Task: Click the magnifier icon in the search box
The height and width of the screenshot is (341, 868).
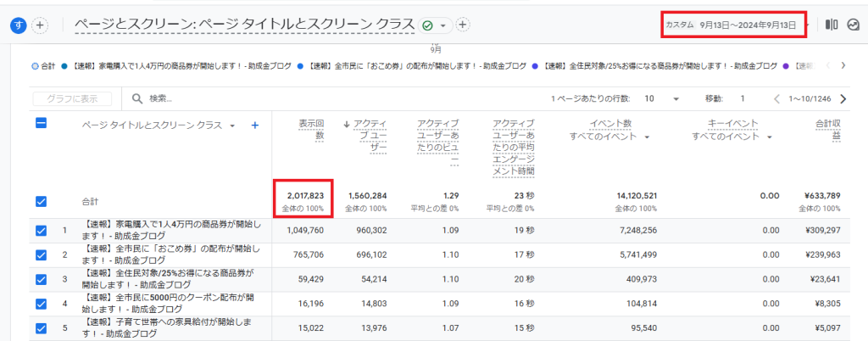Action: pyautogui.click(x=136, y=99)
